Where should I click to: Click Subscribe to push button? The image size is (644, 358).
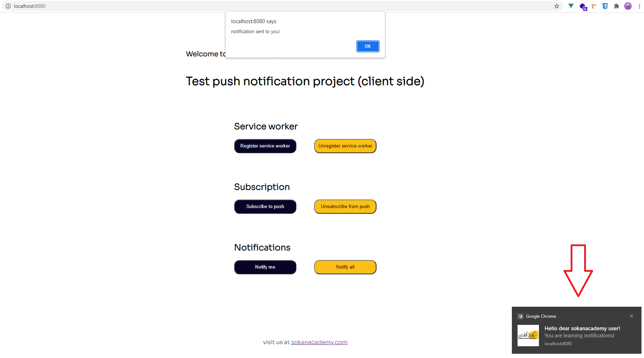265,207
